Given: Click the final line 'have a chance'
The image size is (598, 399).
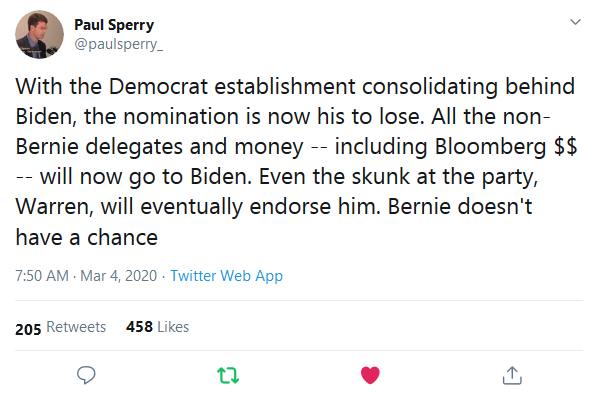Looking at the screenshot, I should click(x=87, y=237).
